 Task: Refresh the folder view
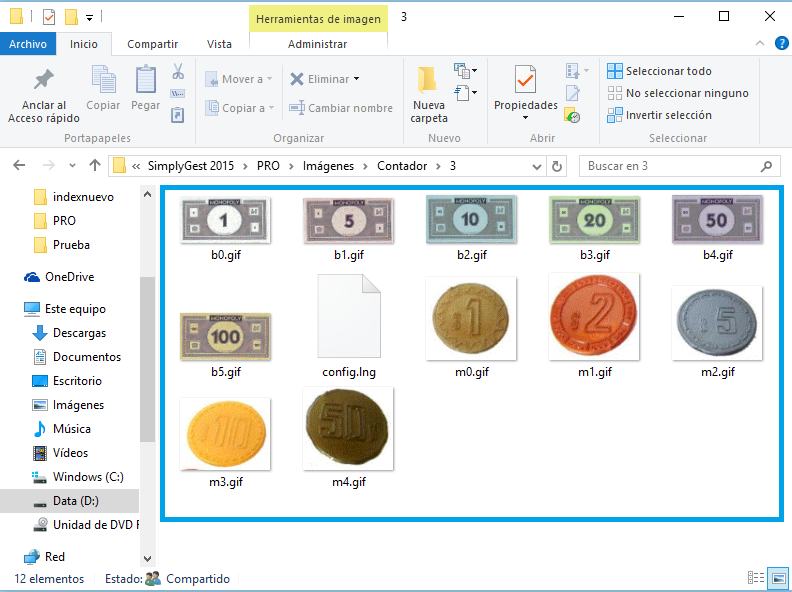pos(557,166)
